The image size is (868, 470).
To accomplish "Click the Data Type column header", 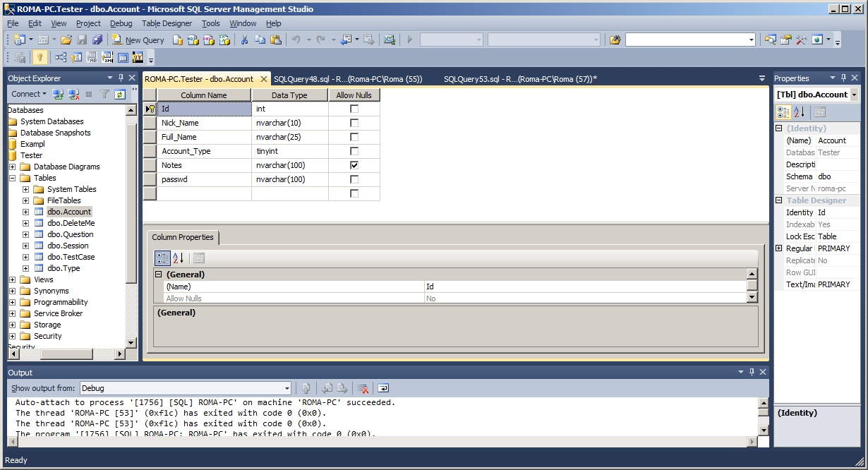I will [289, 95].
